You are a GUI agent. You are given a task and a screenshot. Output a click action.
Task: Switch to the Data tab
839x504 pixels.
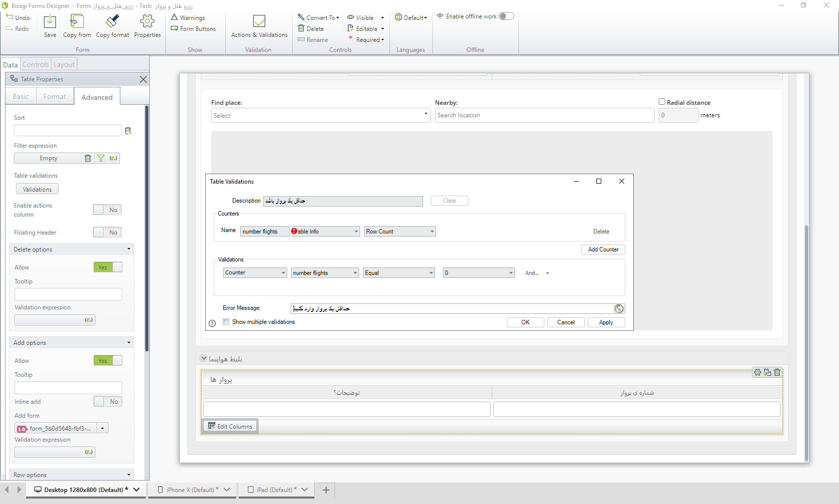click(10, 64)
